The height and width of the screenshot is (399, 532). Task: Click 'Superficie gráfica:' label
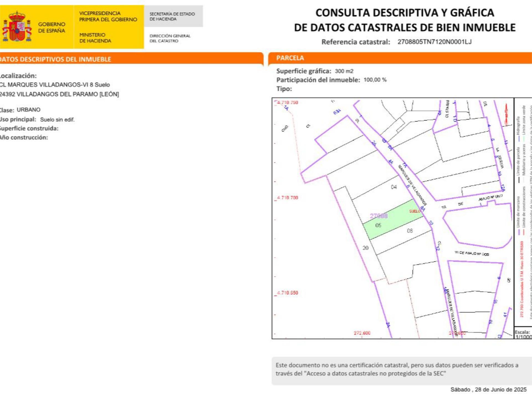point(304,71)
